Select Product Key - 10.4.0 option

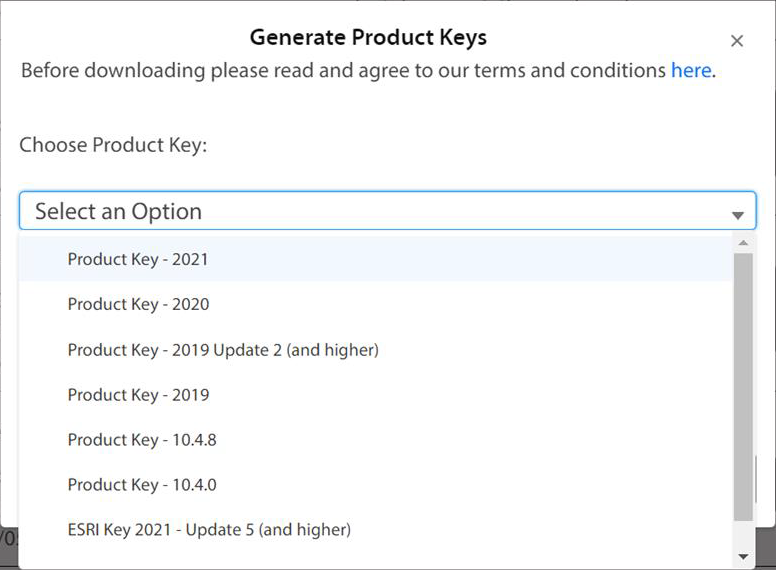coord(142,485)
